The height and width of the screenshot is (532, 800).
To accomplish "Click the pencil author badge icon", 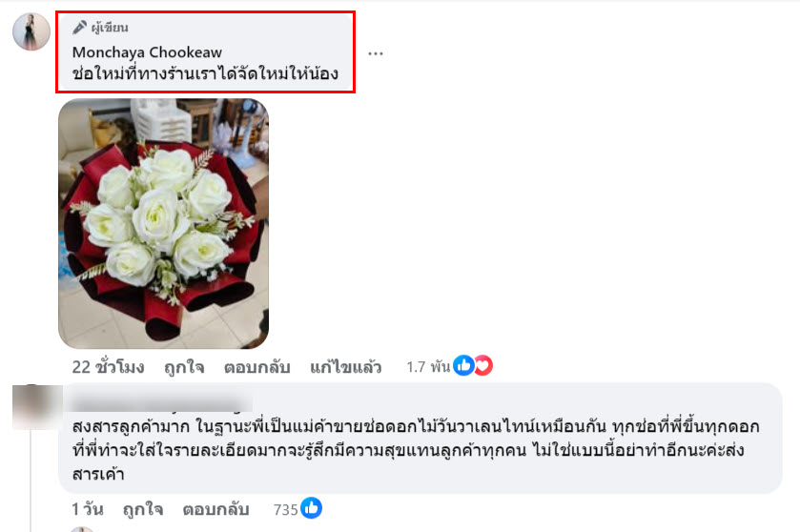I will [79, 27].
